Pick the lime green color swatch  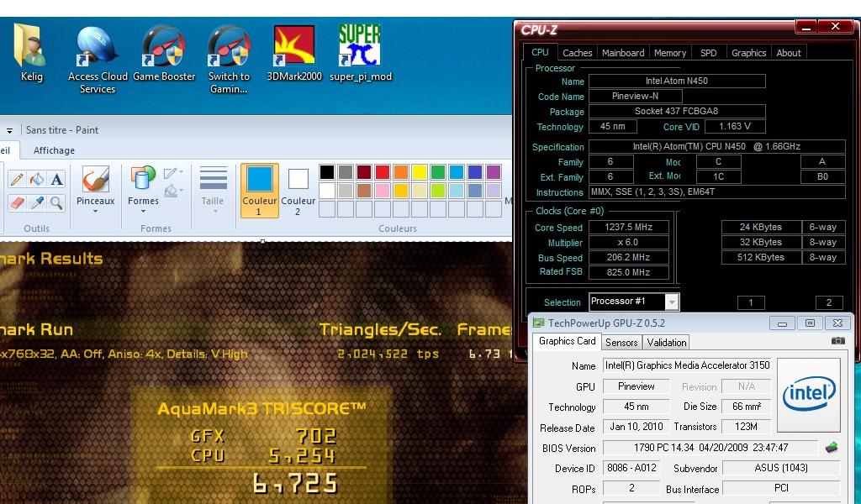click(x=438, y=191)
